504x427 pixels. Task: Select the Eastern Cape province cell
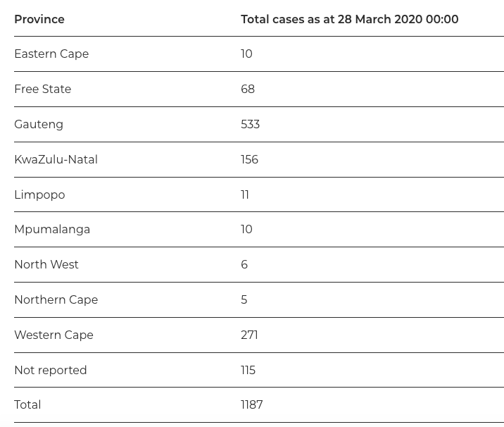[x=51, y=54]
